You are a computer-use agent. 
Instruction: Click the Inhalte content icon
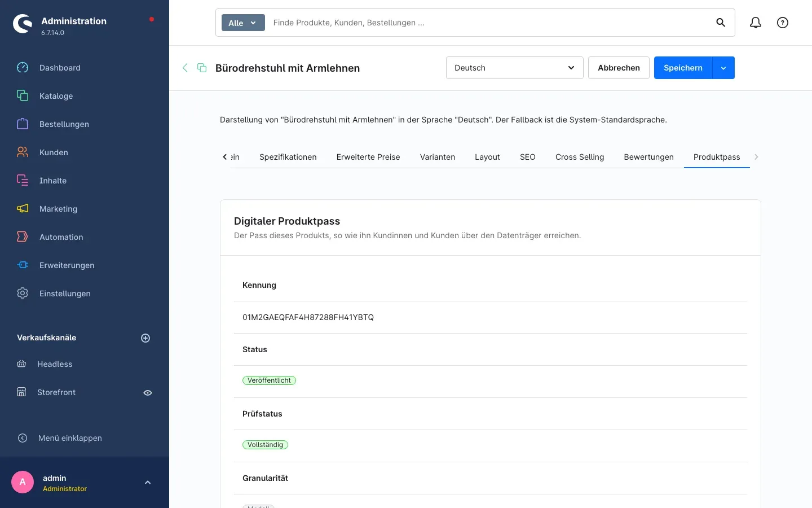(23, 181)
